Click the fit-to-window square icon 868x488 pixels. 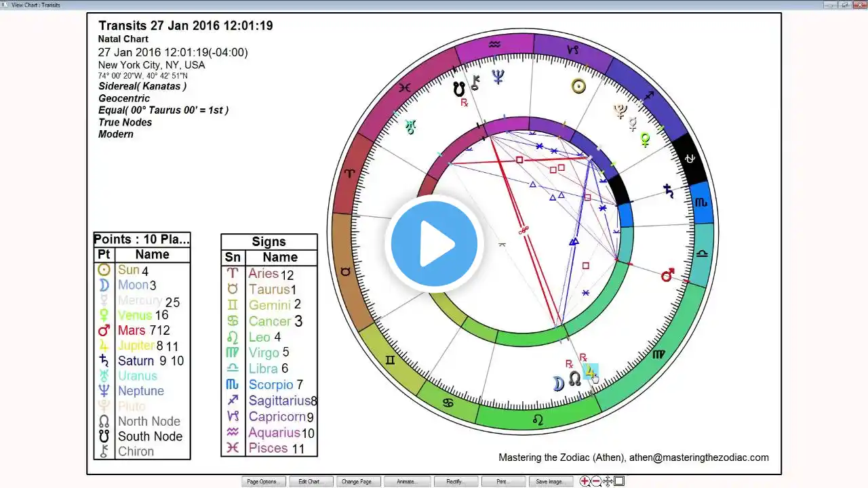coord(619,481)
